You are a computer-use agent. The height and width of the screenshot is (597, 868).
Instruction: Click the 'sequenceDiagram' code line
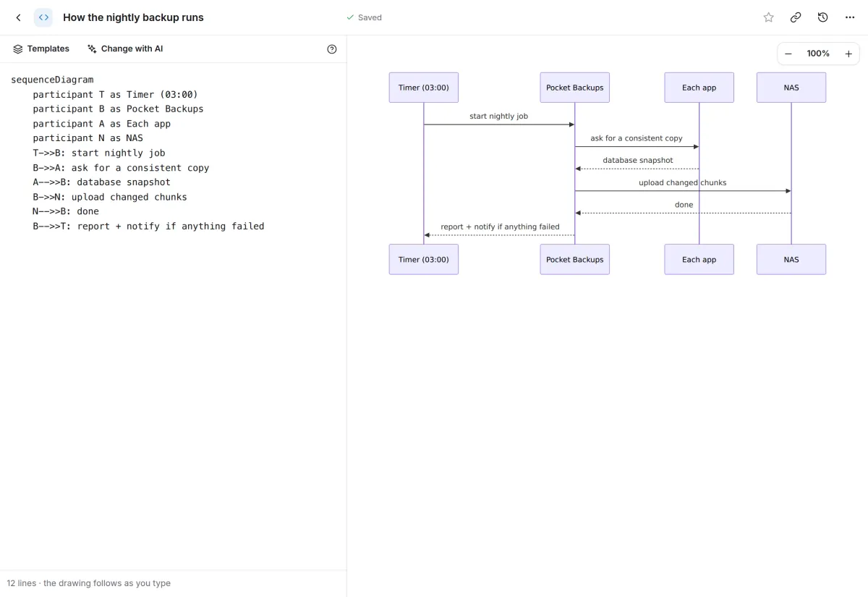click(x=52, y=80)
